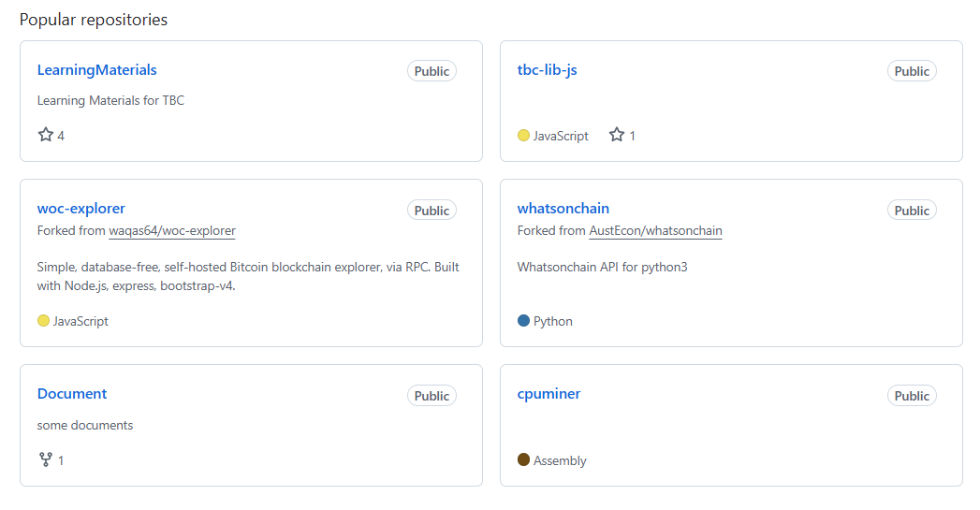Screen dimensions: 980x510
Task: Click the fork icon on Document card
Action: (x=46, y=460)
